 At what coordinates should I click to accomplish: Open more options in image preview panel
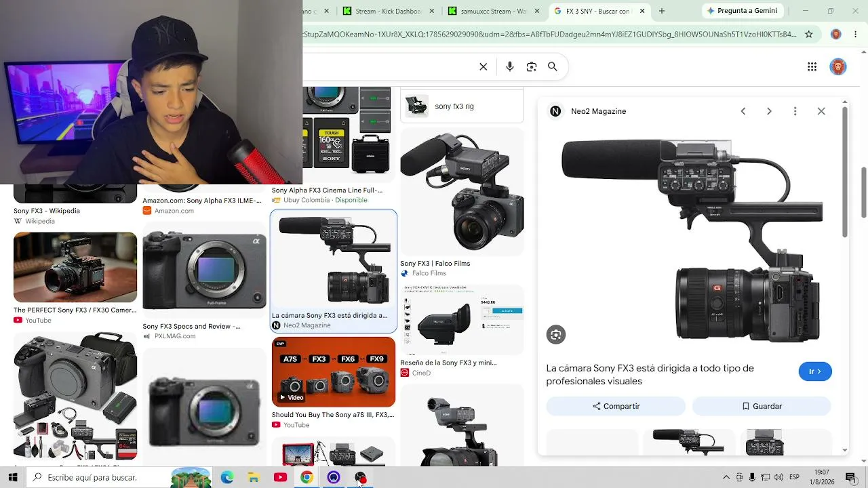pyautogui.click(x=795, y=111)
